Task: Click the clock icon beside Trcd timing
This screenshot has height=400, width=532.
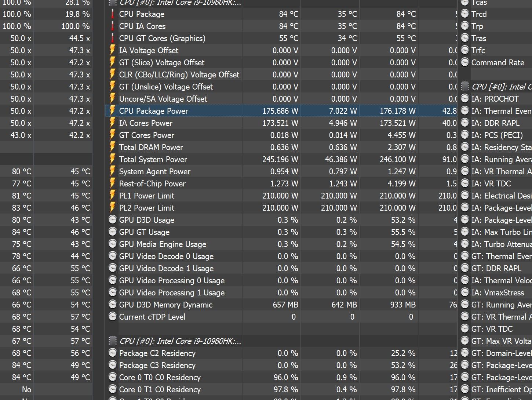Action: pos(465,14)
